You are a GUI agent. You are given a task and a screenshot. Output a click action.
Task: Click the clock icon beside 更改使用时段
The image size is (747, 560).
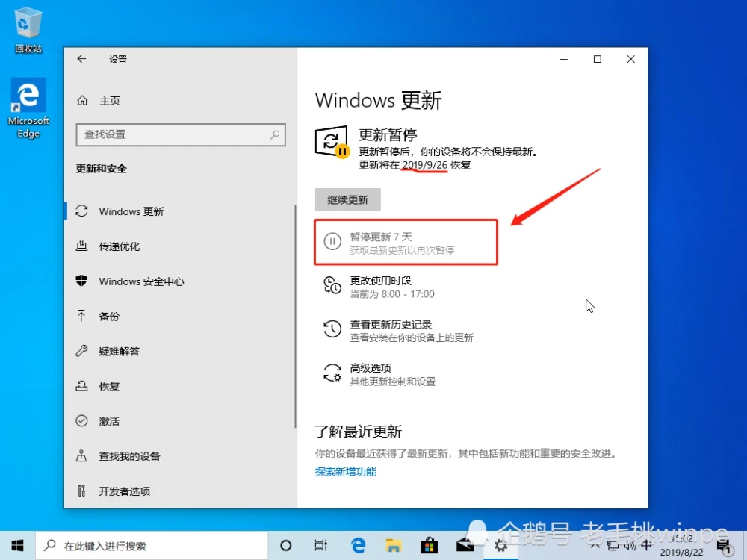tap(332, 285)
